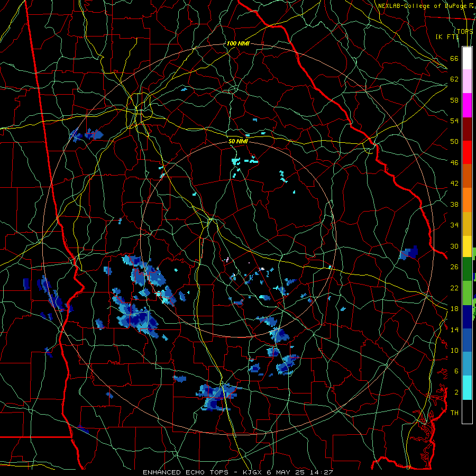This screenshot has width=476, height=476.
Task: Select the dark red legend swatch
Action: tap(467, 129)
